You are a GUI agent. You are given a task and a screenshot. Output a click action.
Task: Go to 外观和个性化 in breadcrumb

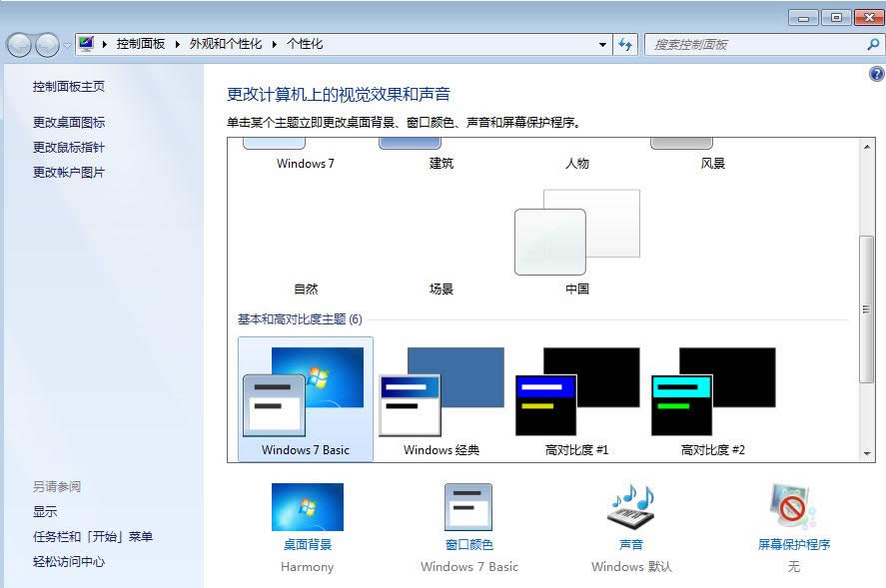pos(226,45)
